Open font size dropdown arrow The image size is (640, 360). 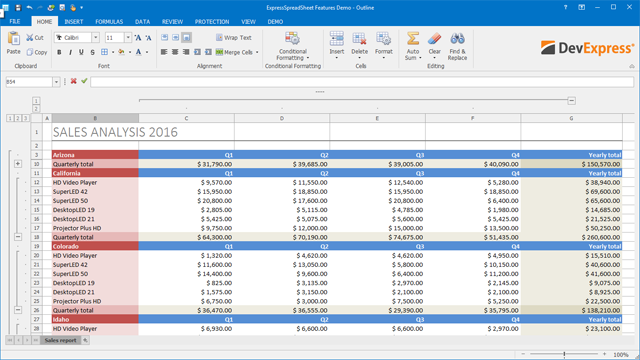128,38
